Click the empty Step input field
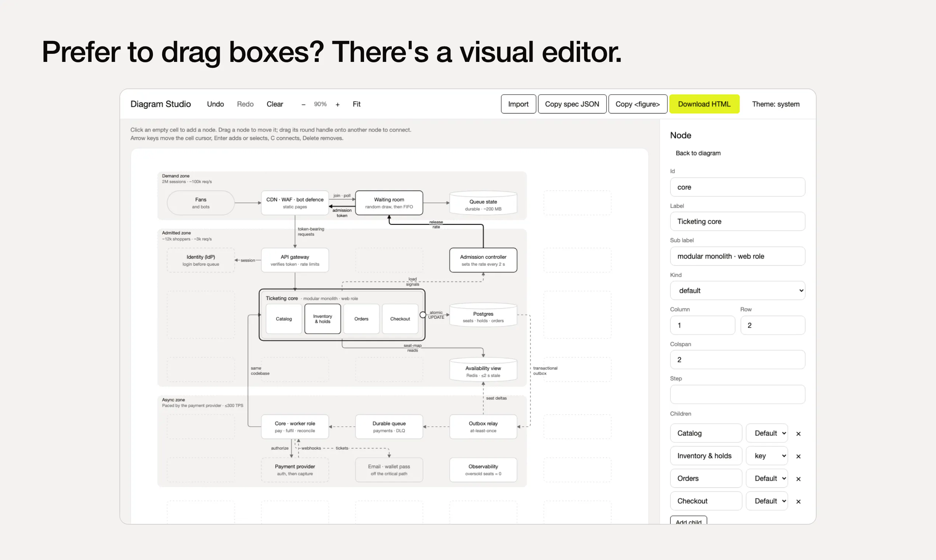The height and width of the screenshot is (560, 936). [x=737, y=394]
